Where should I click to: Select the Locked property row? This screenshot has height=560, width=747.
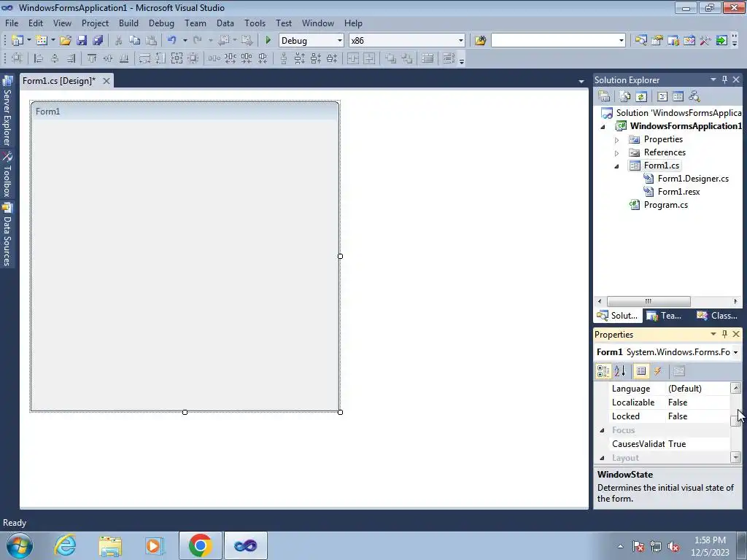[x=668, y=416]
